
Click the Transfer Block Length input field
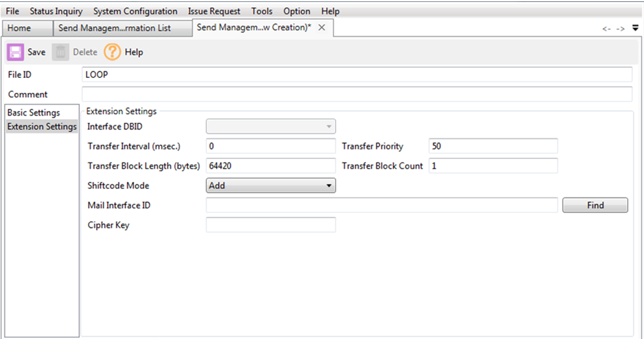pyautogui.click(x=271, y=166)
